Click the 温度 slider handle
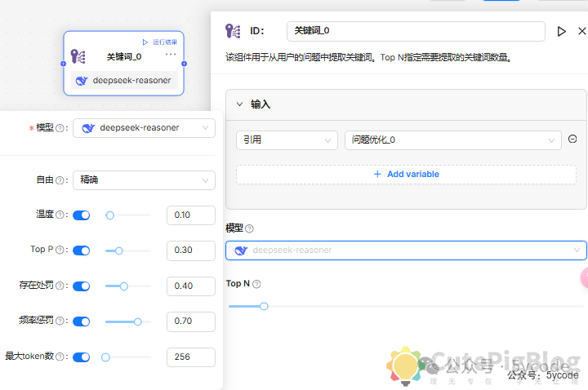The width and height of the screenshot is (588, 390). pos(110,215)
